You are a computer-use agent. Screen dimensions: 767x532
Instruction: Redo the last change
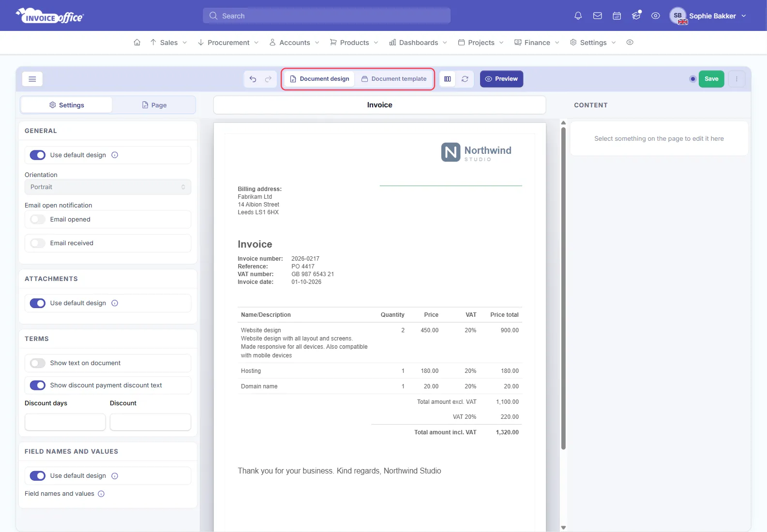(x=268, y=79)
